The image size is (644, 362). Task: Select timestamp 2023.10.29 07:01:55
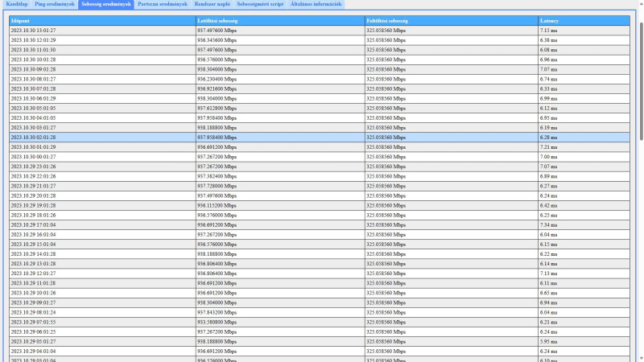coord(33,323)
